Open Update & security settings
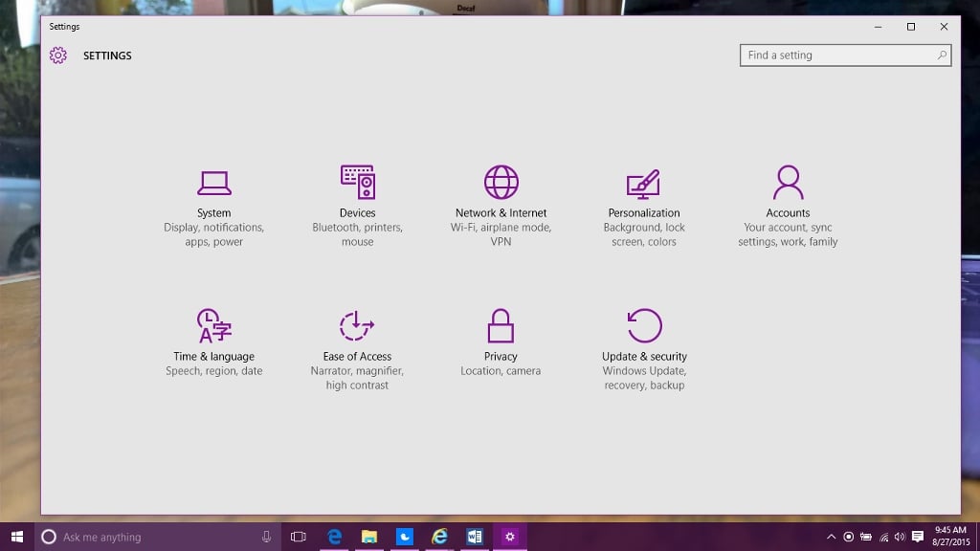Screen dimensions: 980x551 click(644, 350)
